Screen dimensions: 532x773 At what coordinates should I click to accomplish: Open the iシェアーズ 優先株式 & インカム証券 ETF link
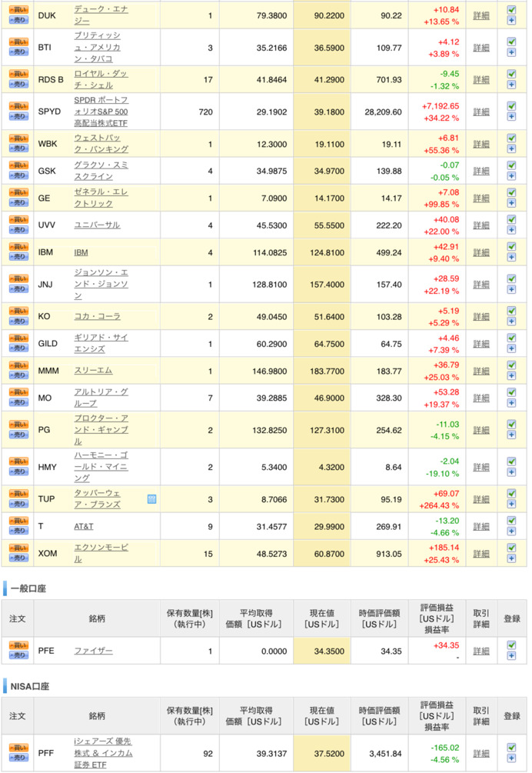point(103,753)
